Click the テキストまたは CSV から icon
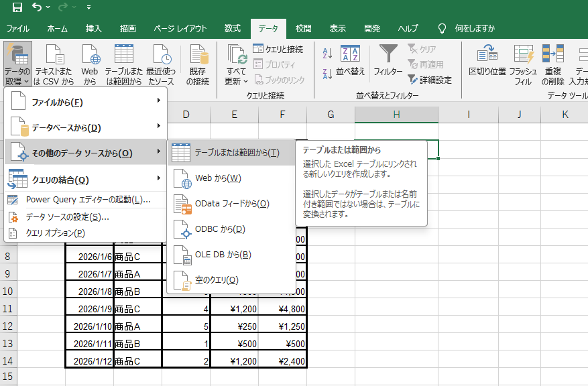Screen dimensions: 588x386 click(54, 54)
